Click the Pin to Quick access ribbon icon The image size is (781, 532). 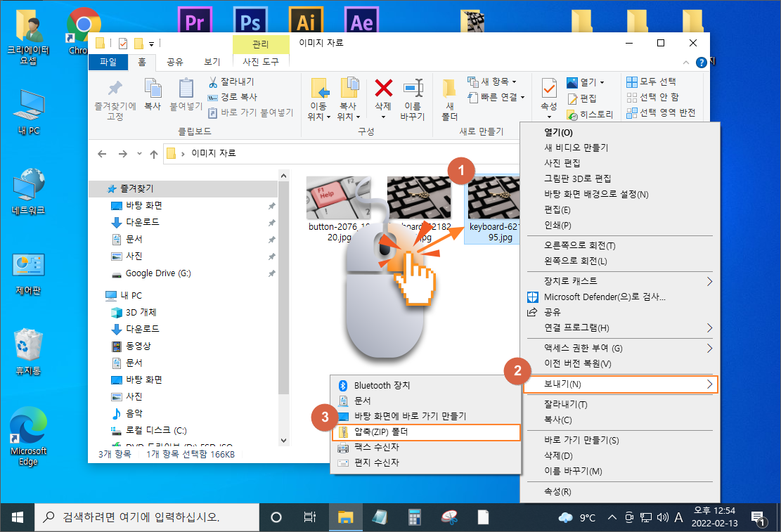tap(115, 99)
